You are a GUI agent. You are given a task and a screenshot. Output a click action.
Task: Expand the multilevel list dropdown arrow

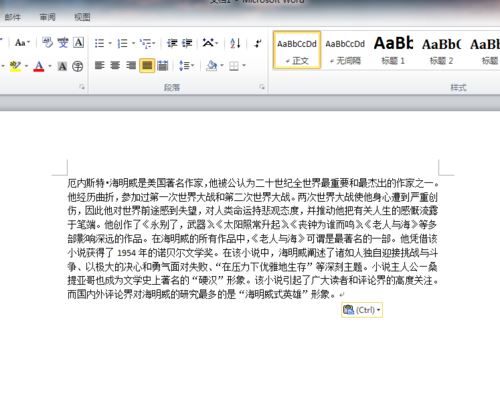(x=153, y=43)
